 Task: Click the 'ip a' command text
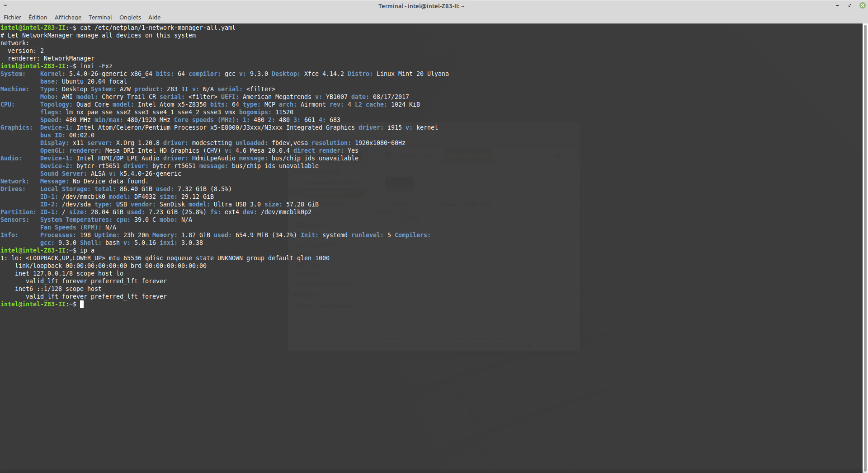tap(87, 250)
